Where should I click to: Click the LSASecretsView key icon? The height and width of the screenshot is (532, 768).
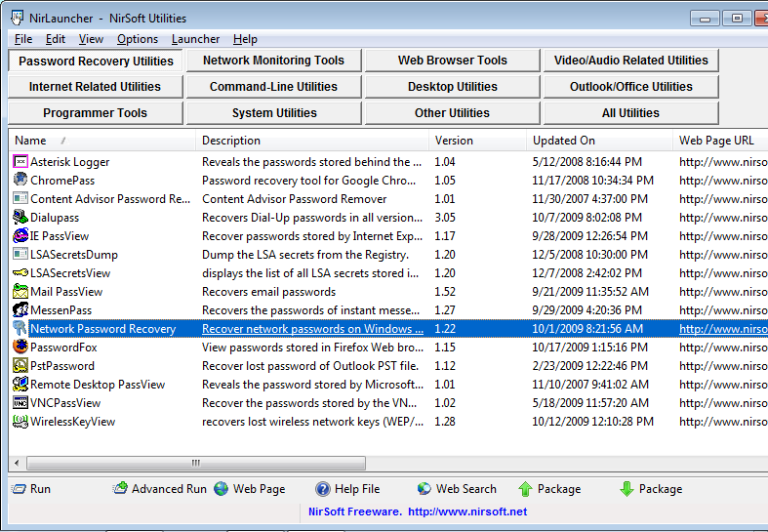point(20,273)
